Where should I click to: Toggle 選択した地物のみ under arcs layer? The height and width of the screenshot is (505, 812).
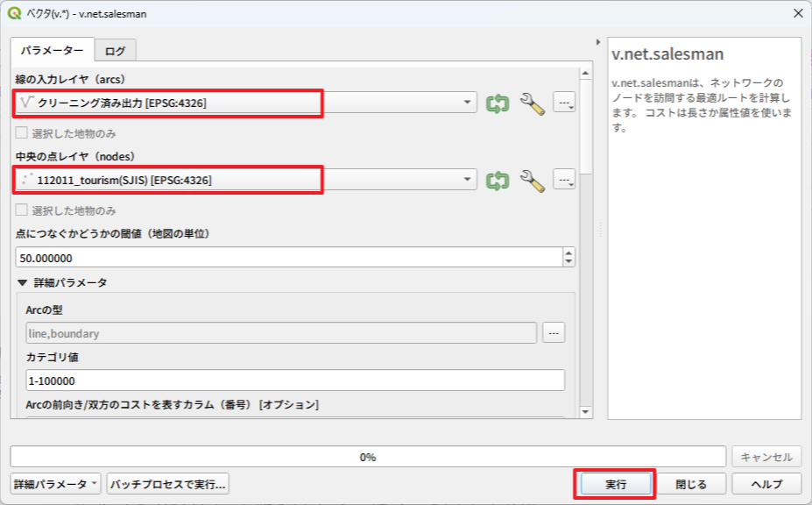22,134
